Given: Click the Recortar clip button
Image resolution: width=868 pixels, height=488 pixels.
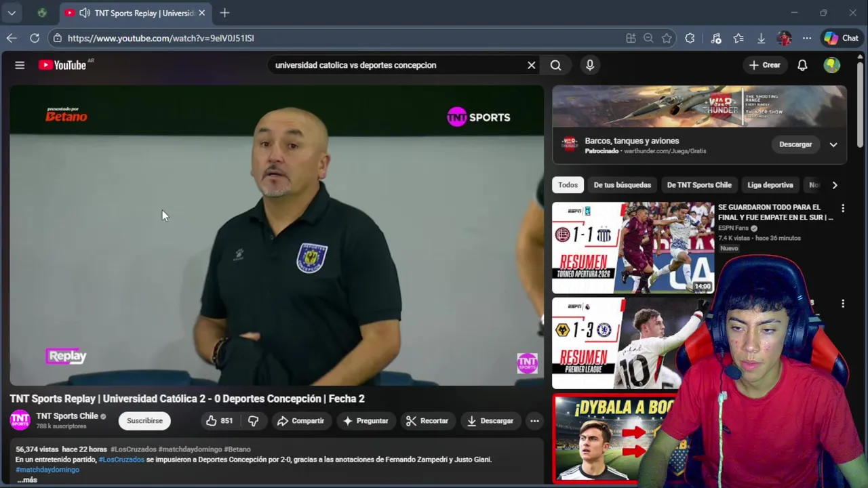Looking at the screenshot, I should pyautogui.click(x=427, y=421).
